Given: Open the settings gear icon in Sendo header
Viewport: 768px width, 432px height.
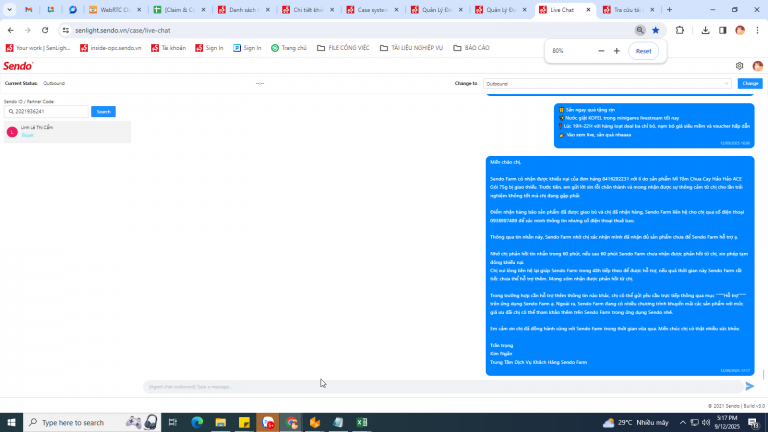Looking at the screenshot, I should tap(739, 66).
